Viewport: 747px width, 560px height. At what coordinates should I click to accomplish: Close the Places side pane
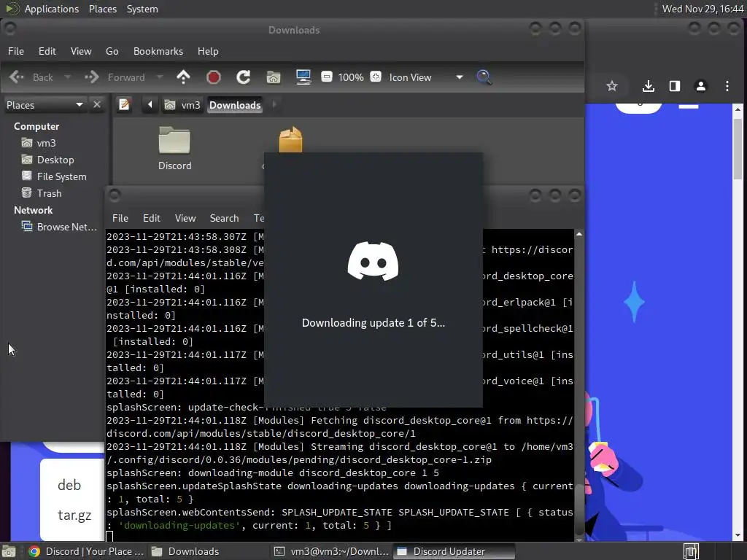pos(97,104)
